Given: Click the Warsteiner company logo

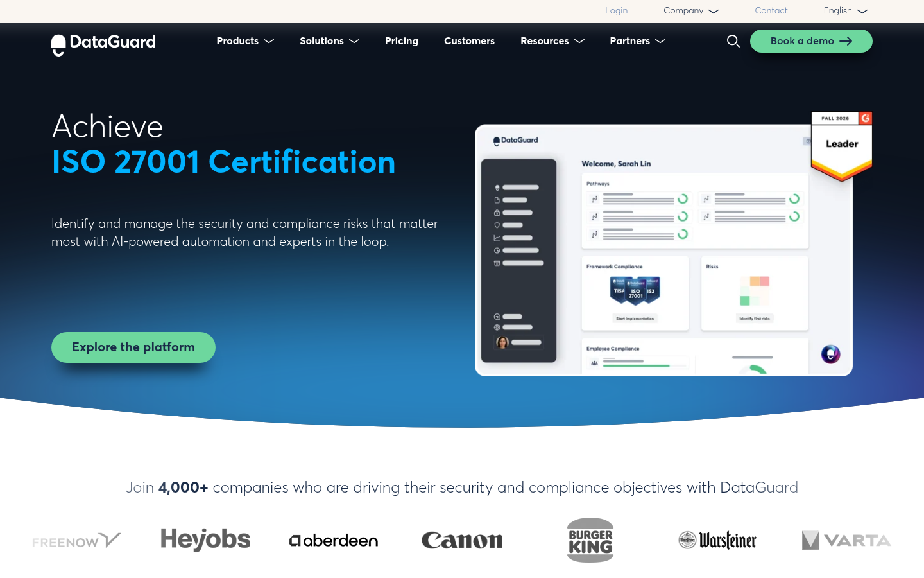Looking at the screenshot, I should point(718,540).
